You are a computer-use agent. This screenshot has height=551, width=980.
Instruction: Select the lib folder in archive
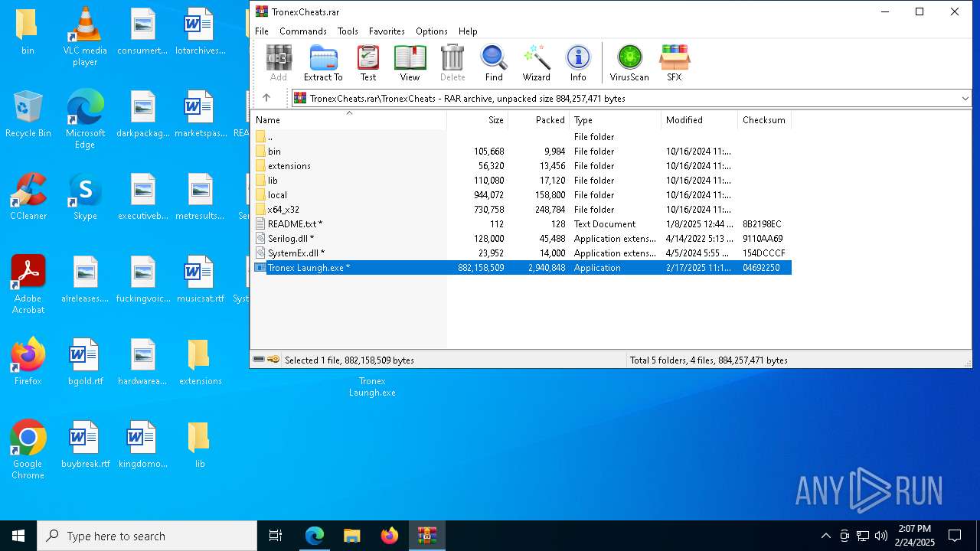[x=521, y=181]
